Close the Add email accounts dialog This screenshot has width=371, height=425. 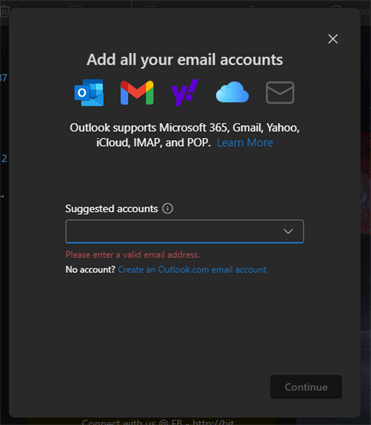(x=333, y=39)
